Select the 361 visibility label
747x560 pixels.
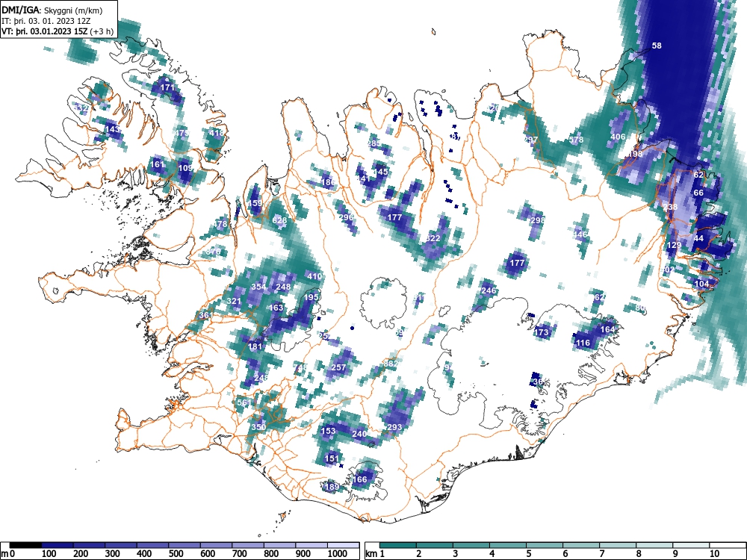pos(206,315)
